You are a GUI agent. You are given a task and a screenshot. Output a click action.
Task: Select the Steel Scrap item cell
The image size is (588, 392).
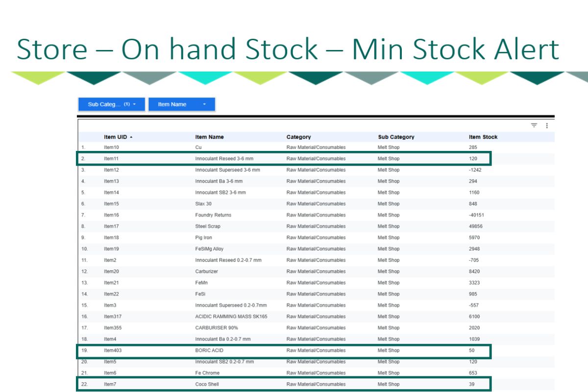tap(208, 226)
